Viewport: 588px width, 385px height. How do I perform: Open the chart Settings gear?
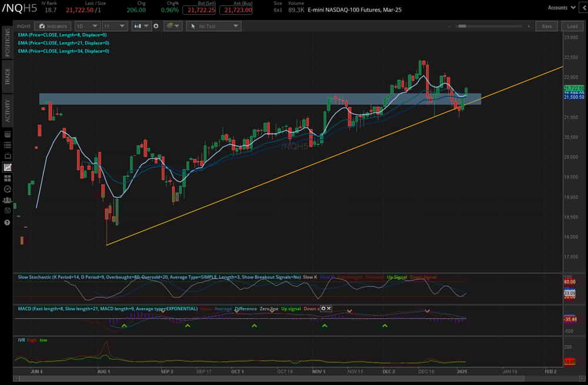pyautogui.click(x=156, y=26)
